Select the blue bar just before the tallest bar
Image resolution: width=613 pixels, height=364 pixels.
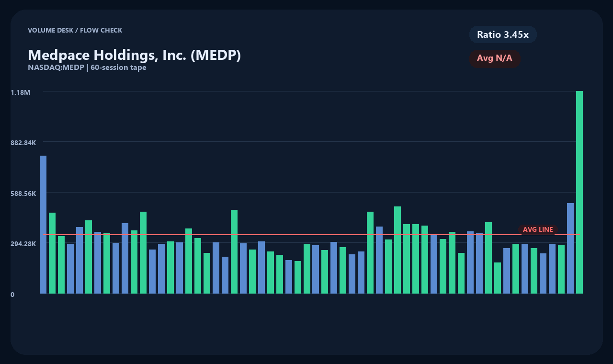tap(570, 248)
